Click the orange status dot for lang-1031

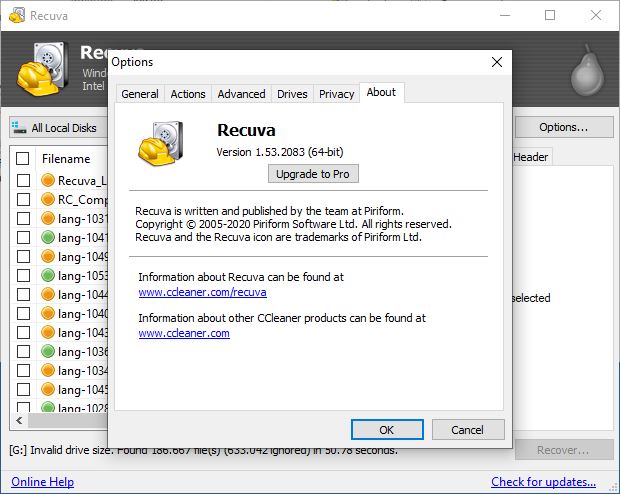48,218
